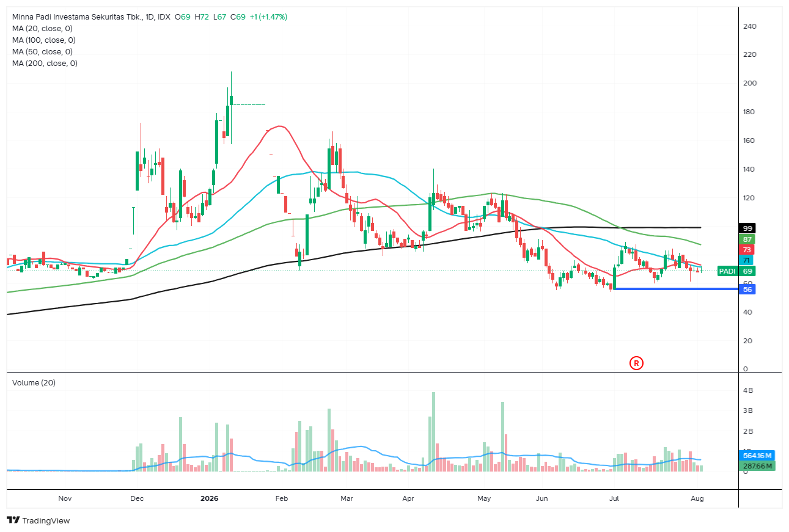The image size is (789, 532).
Task: Click the 4B volume axis label
Action: [x=747, y=390]
